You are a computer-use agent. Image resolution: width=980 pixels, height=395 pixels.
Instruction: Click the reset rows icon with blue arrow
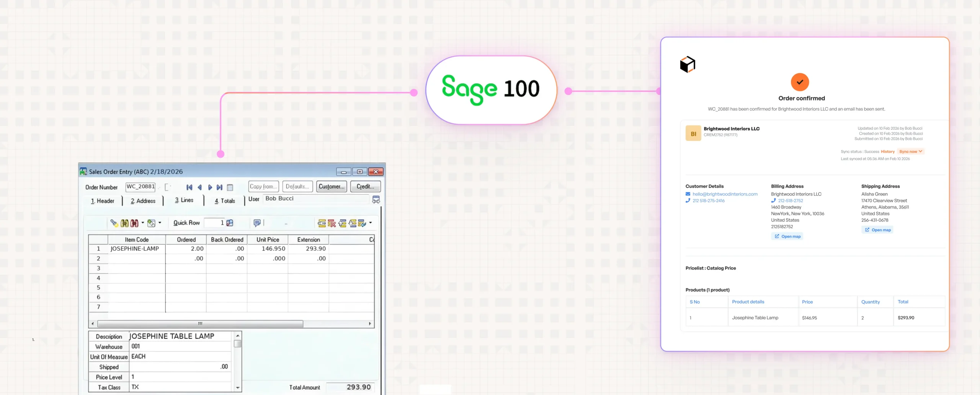point(362,223)
